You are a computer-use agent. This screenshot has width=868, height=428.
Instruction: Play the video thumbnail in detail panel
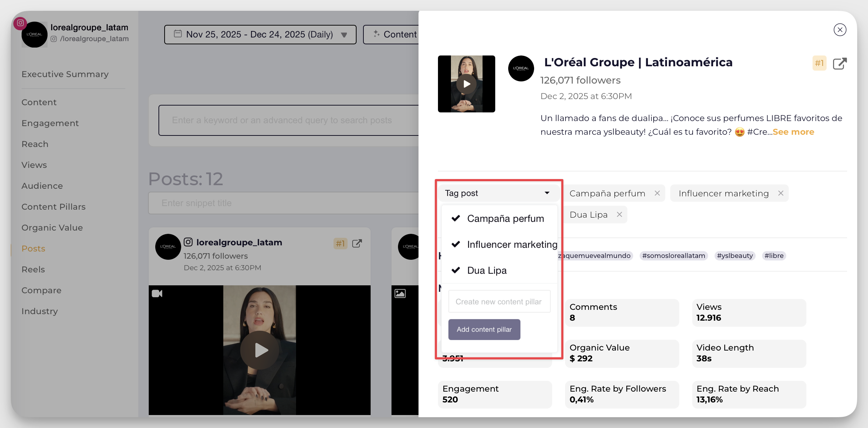coord(466,84)
